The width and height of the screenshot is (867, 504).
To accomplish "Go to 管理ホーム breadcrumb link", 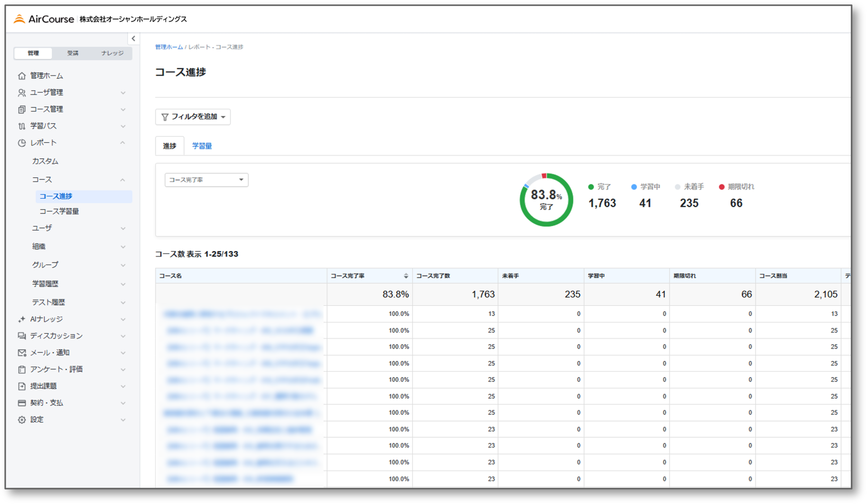I will tap(169, 47).
